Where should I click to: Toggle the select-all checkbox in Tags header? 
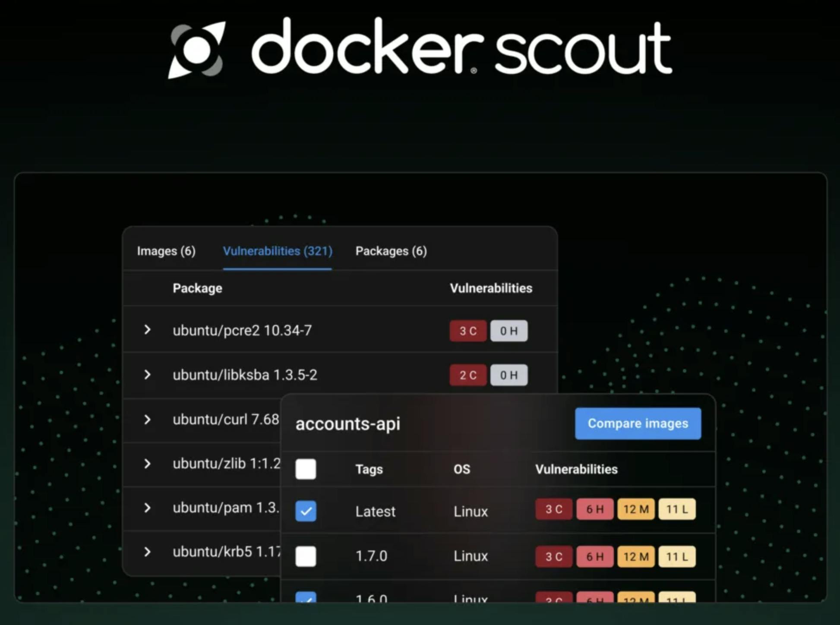point(306,469)
